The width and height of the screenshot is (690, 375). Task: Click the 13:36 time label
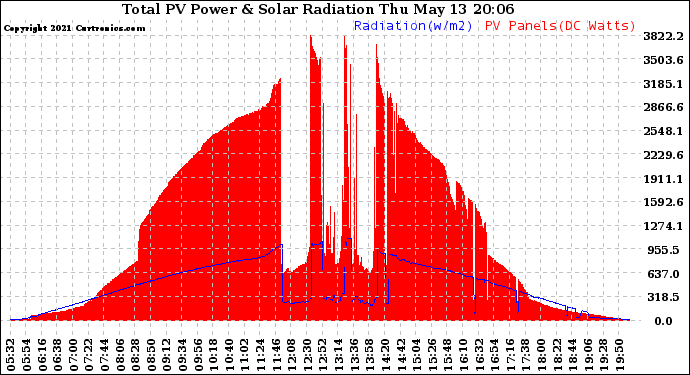[355, 355]
